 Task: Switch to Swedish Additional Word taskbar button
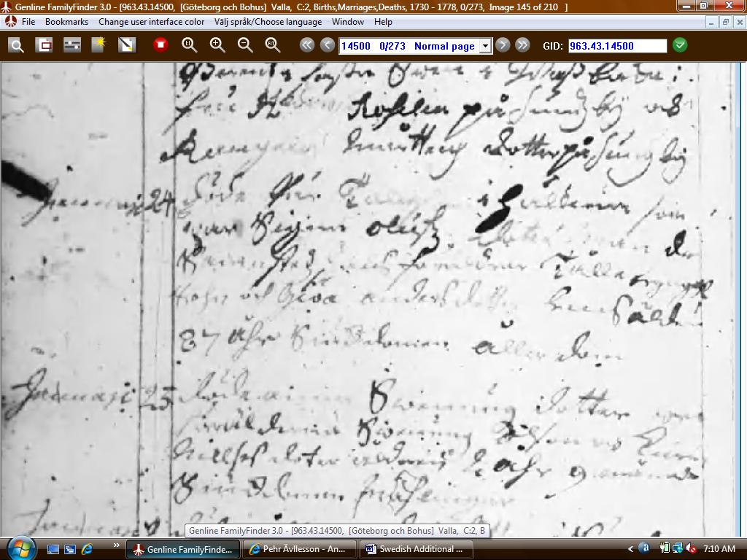click(416, 549)
